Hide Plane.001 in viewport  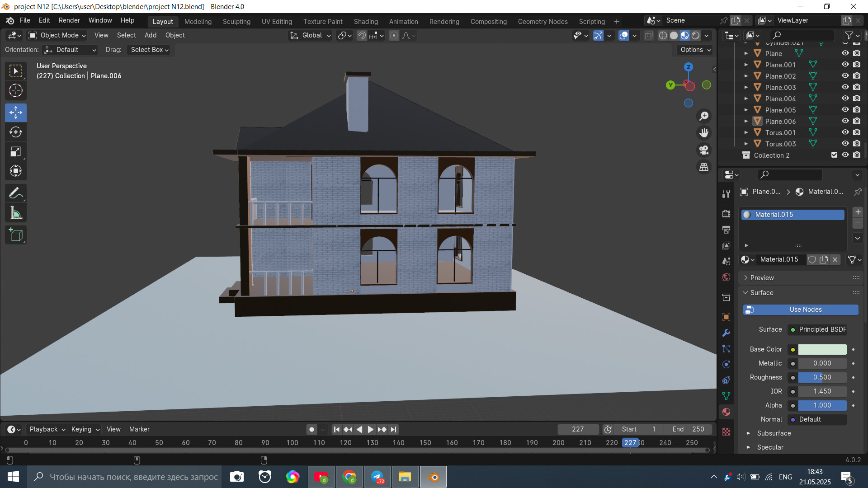(845, 65)
